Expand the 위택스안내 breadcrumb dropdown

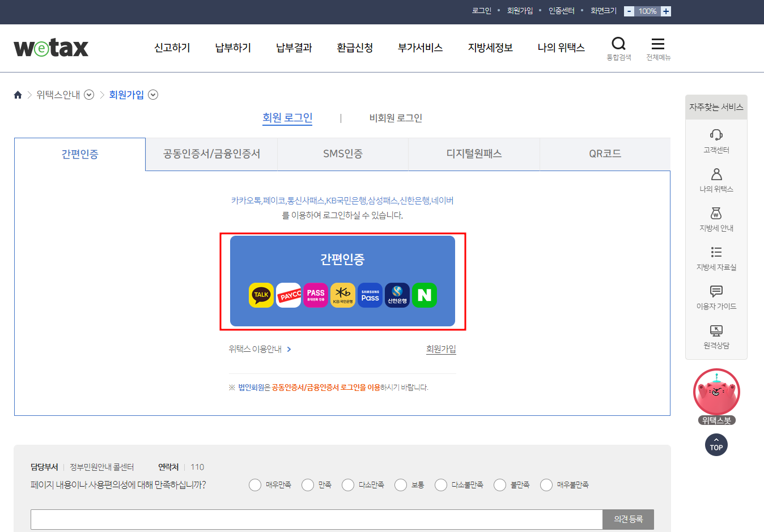(88, 95)
